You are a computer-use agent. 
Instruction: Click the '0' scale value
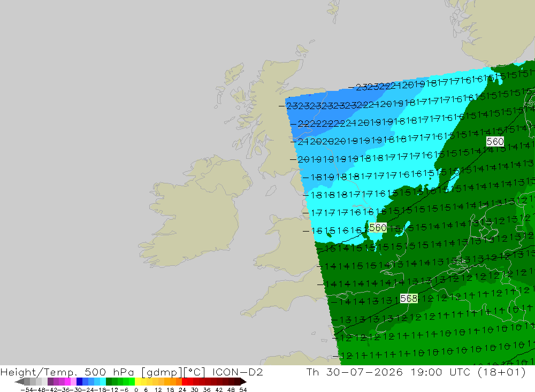click(x=136, y=390)
